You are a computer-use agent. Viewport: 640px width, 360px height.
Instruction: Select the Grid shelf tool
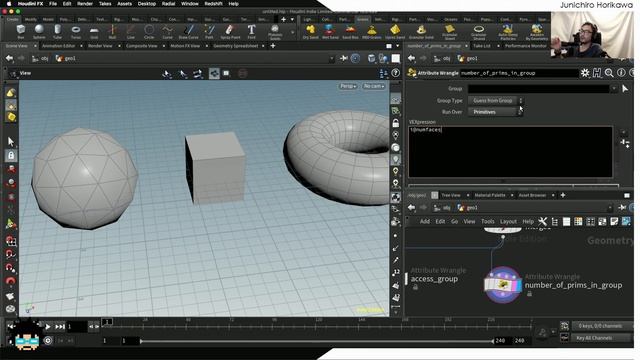[94, 31]
